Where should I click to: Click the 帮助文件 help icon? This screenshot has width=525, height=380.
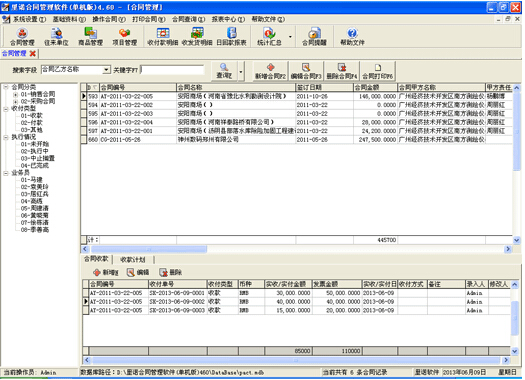(352, 36)
